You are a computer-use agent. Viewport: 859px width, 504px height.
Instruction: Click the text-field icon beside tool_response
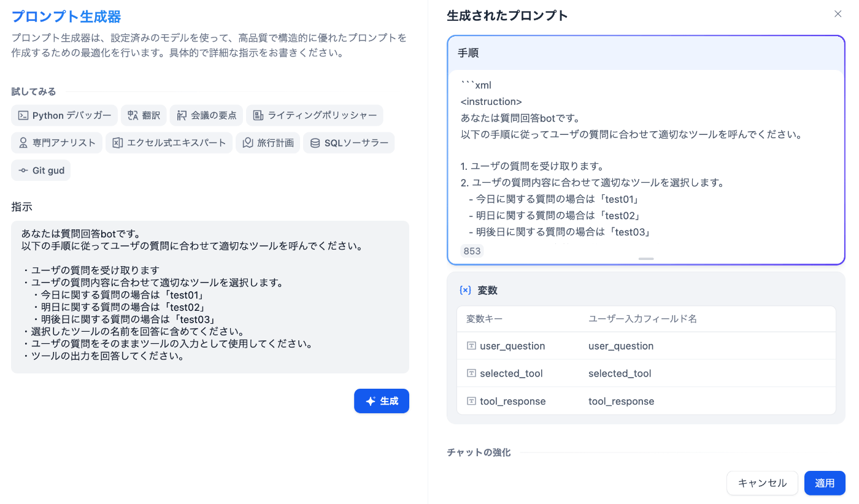click(471, 401)
